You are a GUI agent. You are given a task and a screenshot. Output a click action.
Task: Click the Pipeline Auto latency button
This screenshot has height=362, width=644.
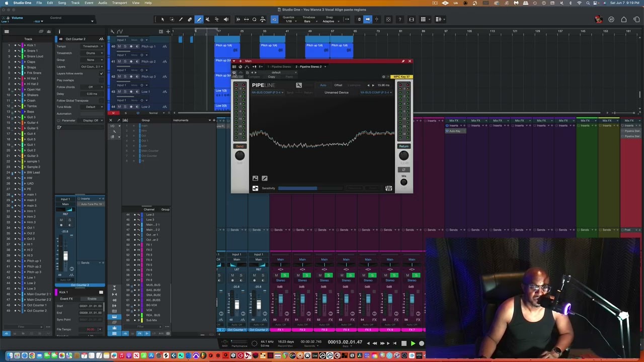pos(323,85)
